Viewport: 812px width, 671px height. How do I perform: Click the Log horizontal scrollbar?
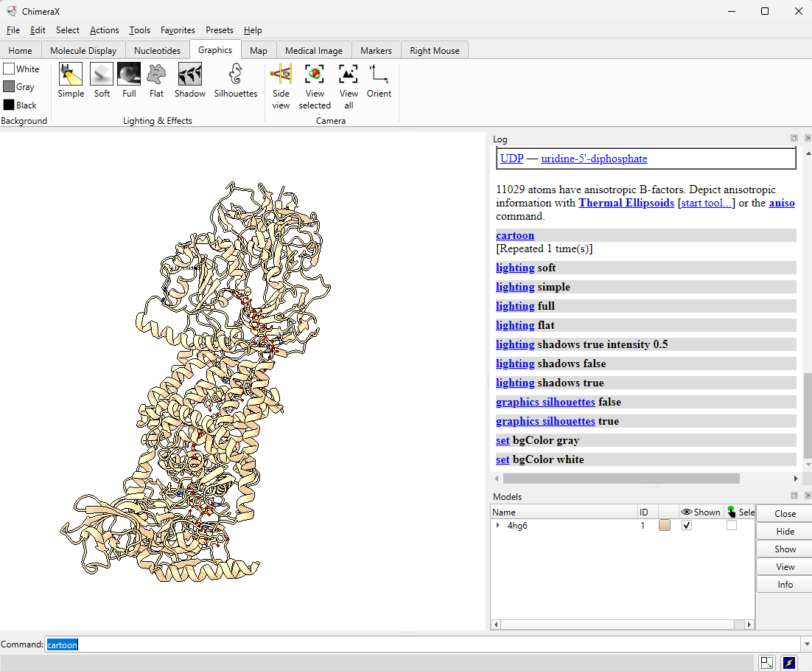click(621, 479)
